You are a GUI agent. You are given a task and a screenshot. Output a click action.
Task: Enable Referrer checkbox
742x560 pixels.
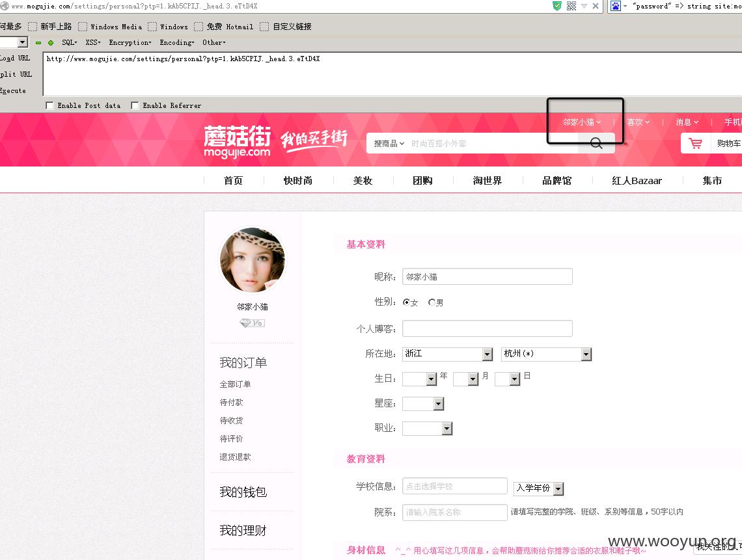(135, 105)
